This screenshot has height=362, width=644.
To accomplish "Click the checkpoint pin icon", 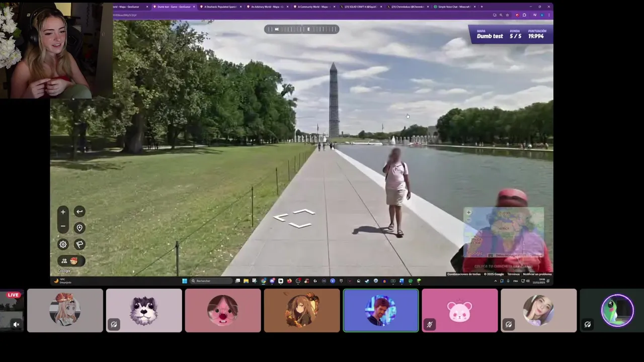I will point(79,228).
